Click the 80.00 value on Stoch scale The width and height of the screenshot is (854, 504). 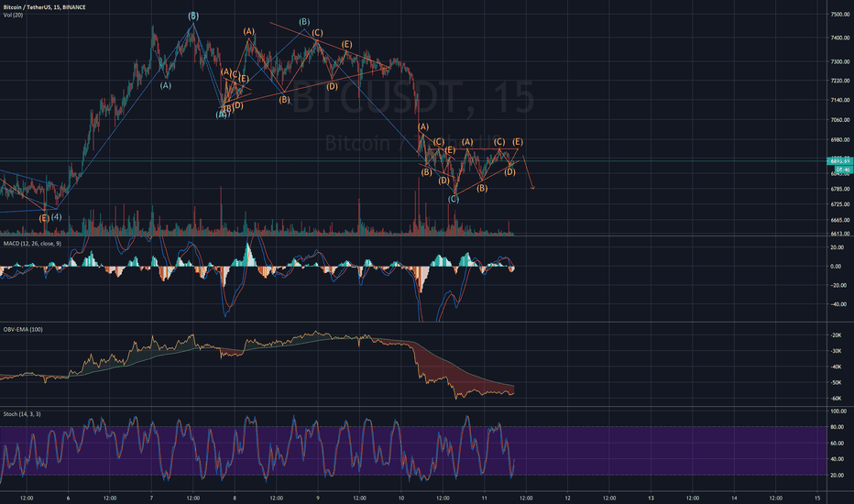click(x=838, y=428)
